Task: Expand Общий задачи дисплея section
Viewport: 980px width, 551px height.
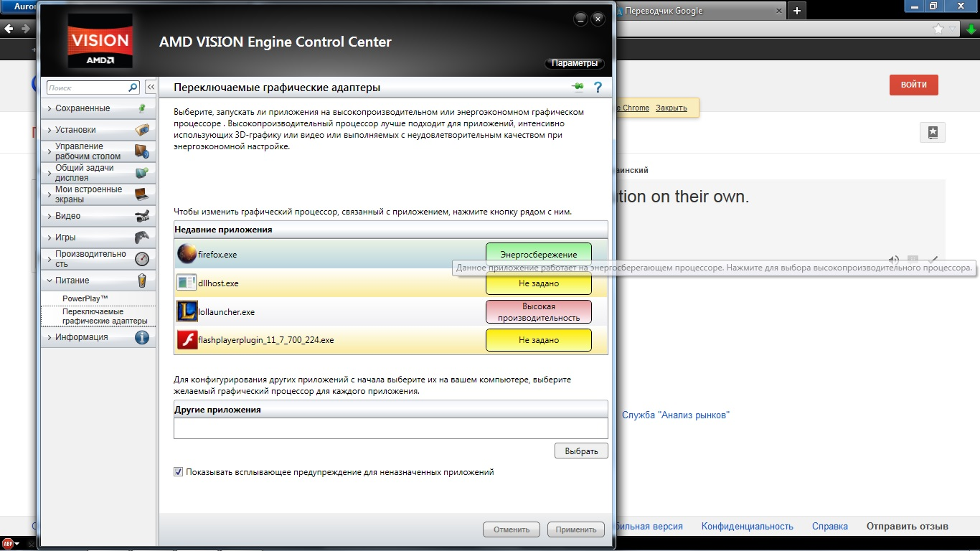Action: coord(98,173)
